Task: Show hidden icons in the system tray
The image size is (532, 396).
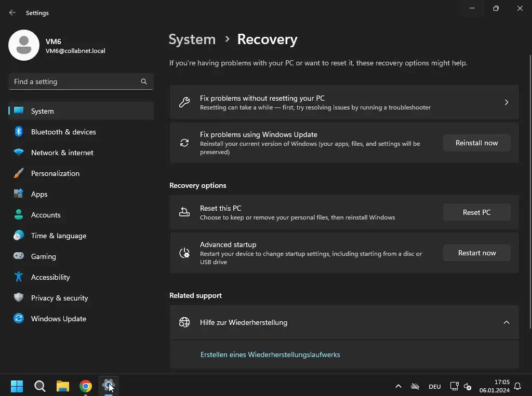Action: 398,386
